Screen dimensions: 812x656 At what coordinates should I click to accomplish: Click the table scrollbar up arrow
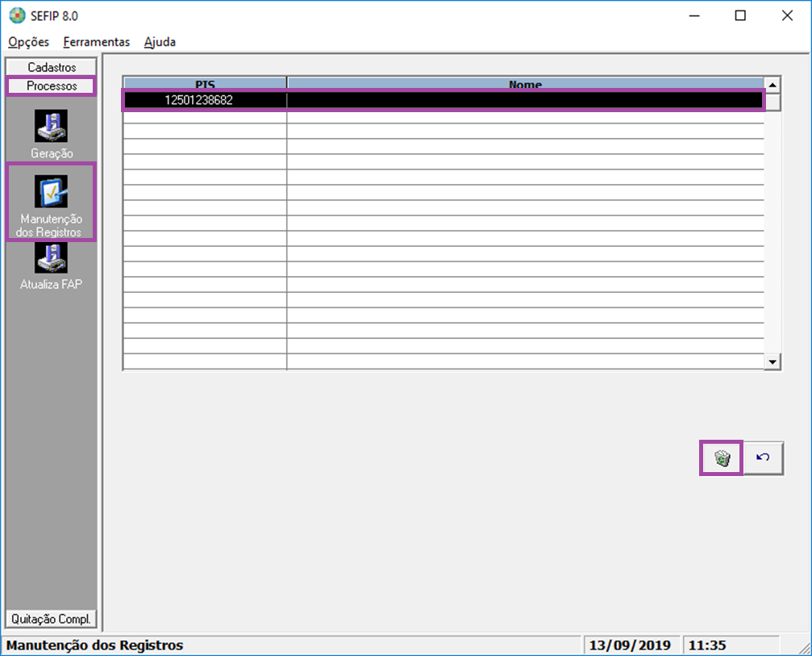pos(772,85)
